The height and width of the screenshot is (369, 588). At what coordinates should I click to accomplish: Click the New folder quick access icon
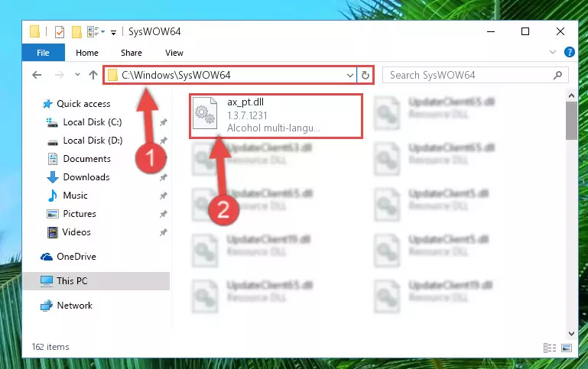click(76, 32)
